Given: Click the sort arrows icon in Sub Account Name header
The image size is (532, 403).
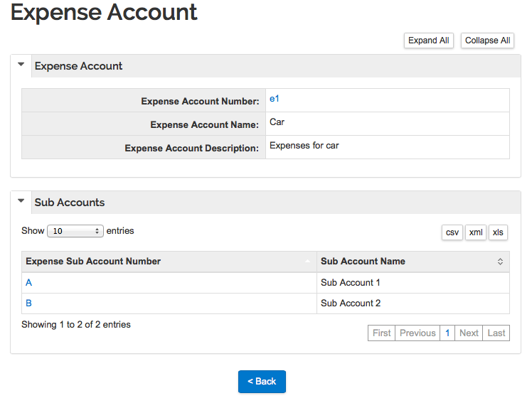Looking at the screenshot, I should [500, 262].
